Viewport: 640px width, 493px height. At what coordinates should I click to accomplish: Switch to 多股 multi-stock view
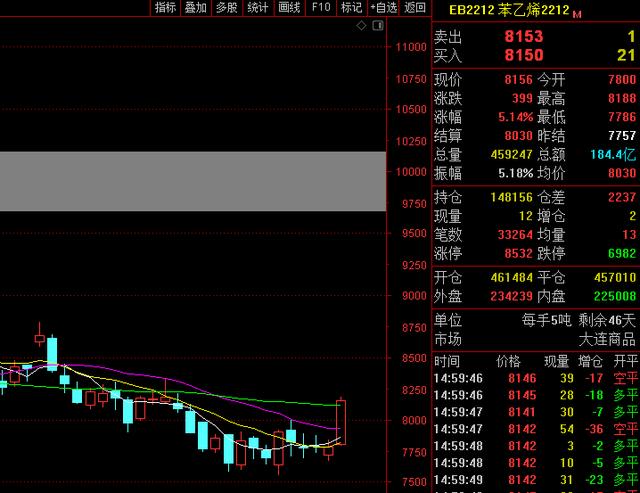[x=227, y=7]
